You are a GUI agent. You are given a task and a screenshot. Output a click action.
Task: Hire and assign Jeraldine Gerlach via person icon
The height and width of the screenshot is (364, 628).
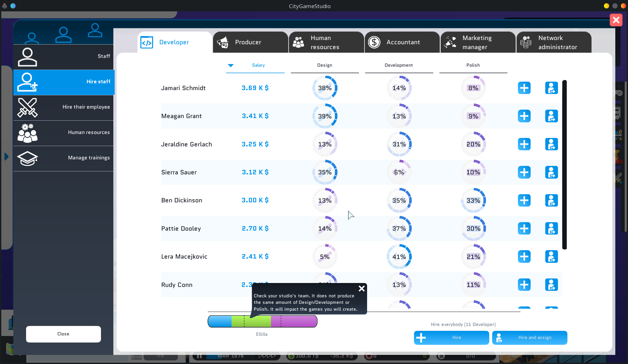pyautogui.click(x=551, y=144)
